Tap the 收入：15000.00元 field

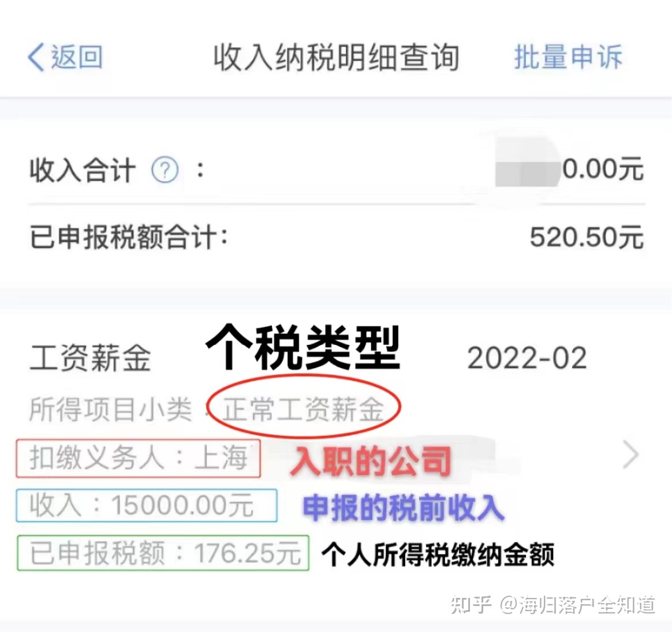click(x=147, y=505)
